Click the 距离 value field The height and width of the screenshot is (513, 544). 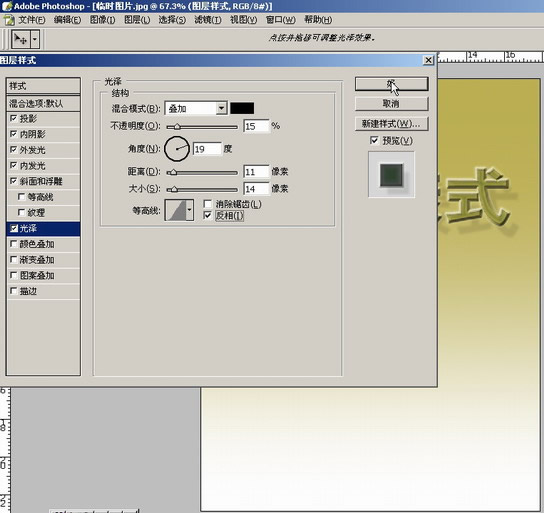pos(256,171)
